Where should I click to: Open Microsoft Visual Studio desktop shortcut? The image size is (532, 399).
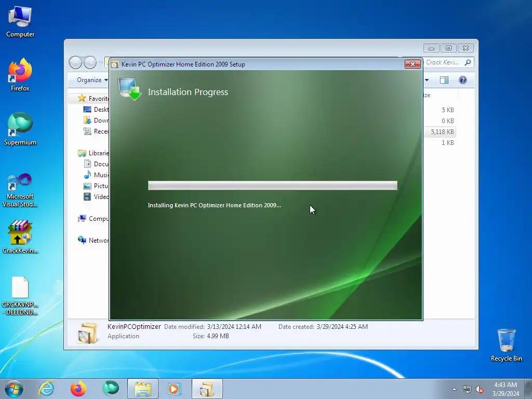(20, 190)
